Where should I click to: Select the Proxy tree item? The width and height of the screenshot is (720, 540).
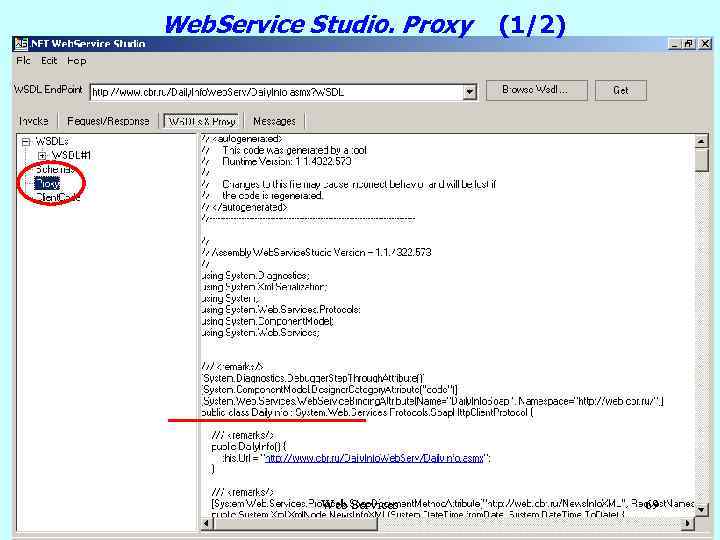[47, 184]
